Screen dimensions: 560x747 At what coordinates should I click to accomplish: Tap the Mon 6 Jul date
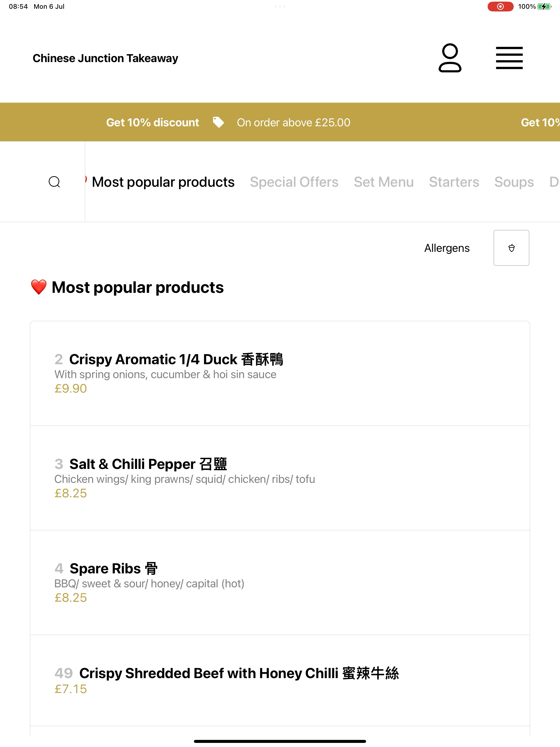pos(49,6)
